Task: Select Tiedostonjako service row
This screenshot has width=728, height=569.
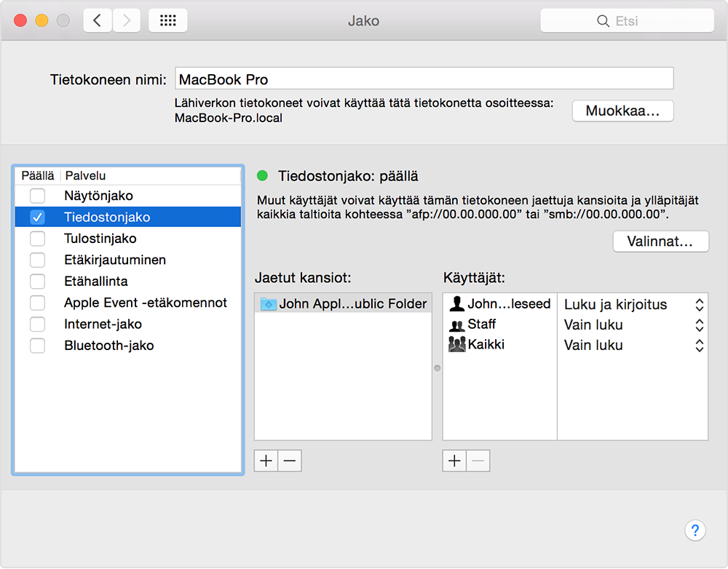Action: [x=128, y=218]
